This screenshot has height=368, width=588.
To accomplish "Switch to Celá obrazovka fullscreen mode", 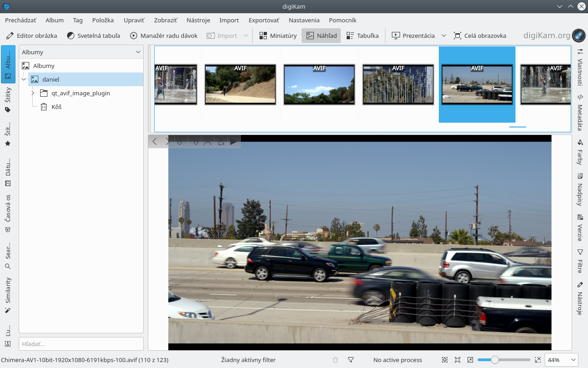I will coord(479,36).
